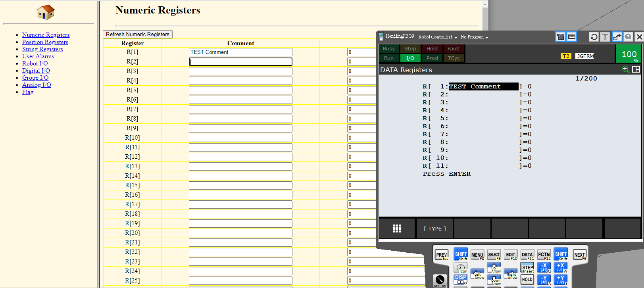
Task: Click the help question mark icon
Action: tap(628, 37)
